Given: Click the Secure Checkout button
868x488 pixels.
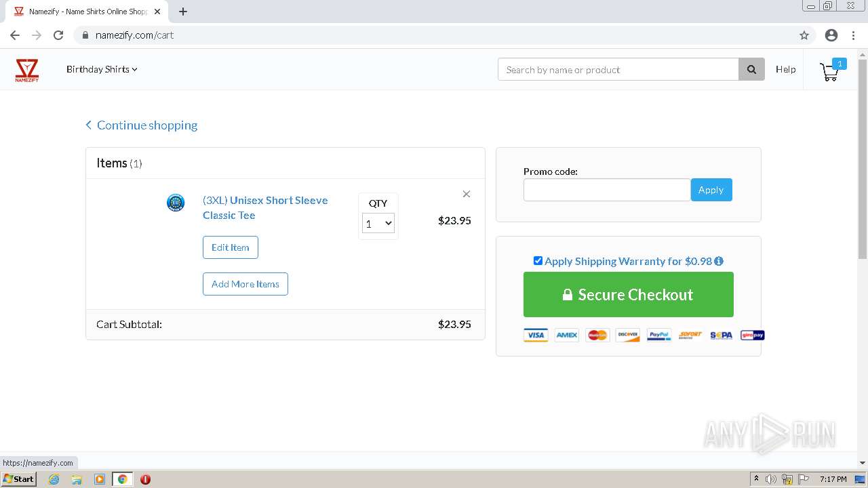Looking at the screenshot, I should [628, 295].
